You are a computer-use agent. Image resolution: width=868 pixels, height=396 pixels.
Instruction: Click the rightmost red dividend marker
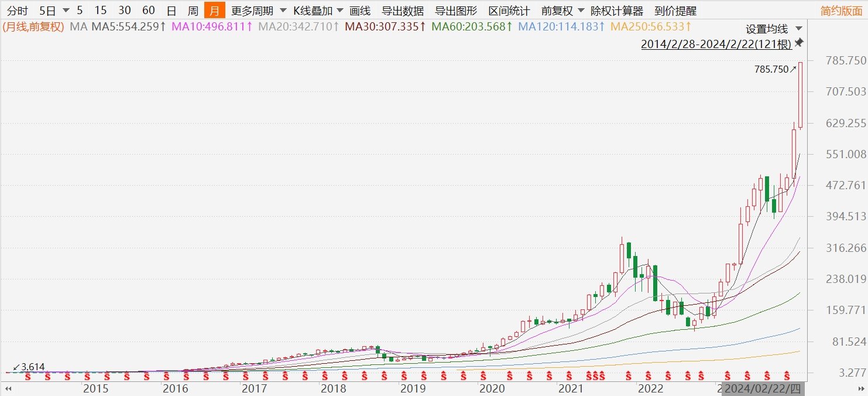[x=788, y=375]
